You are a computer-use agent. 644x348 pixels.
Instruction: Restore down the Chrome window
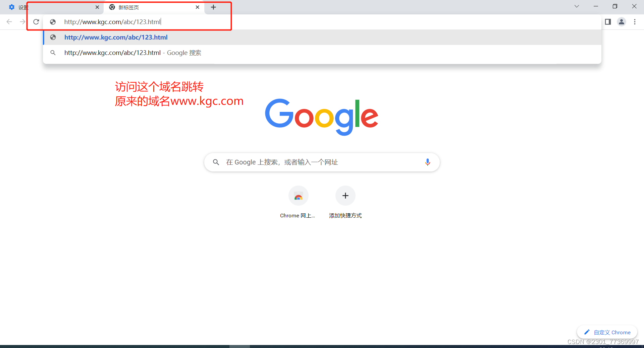point(615,6)
